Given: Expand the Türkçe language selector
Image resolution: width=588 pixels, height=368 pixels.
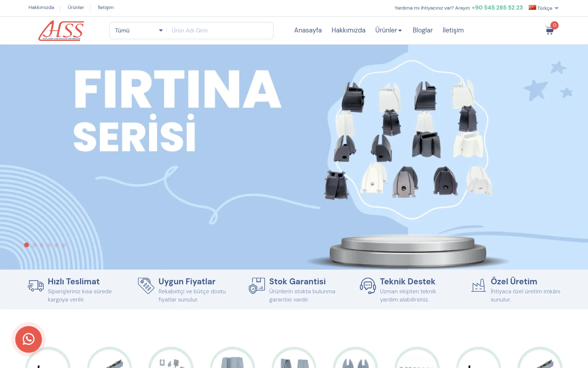Looking at the screenshot, I should (x=544, y=8).
